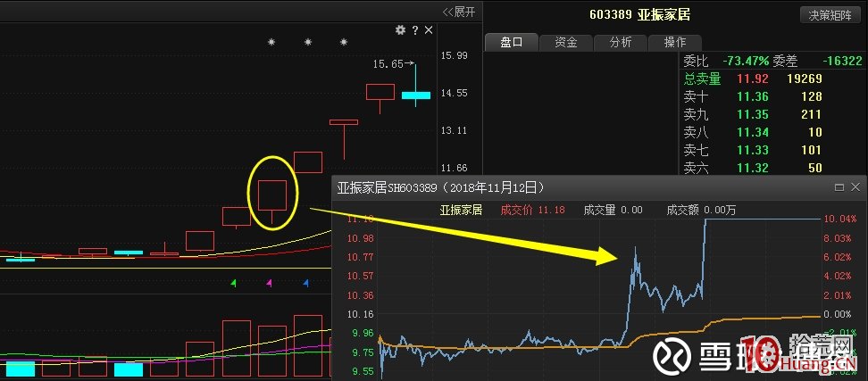
Task: Click the 总卖量 11.92 row
Action: 753,79
